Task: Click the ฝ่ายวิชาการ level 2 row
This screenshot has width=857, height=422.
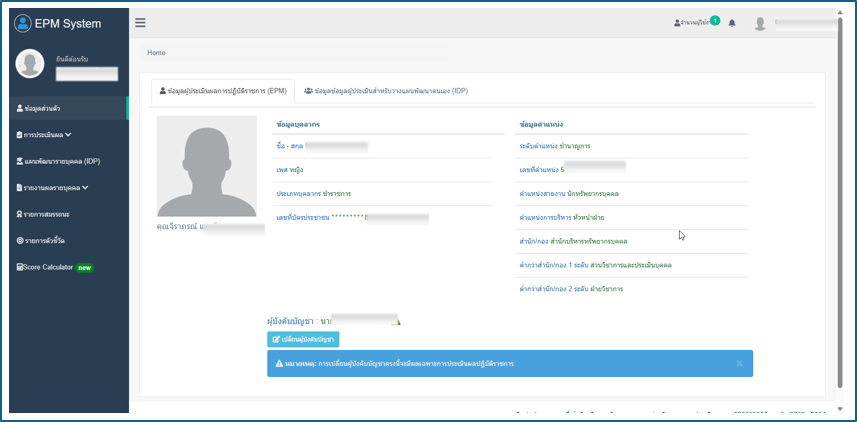Action: [633, 289]
